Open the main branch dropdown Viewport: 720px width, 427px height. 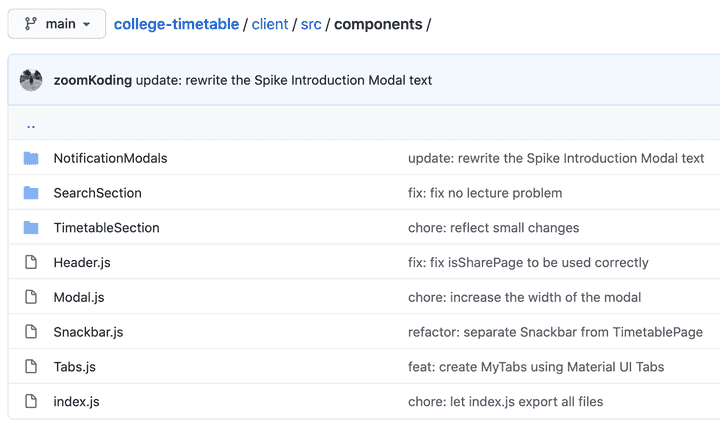tap(57, 23)
